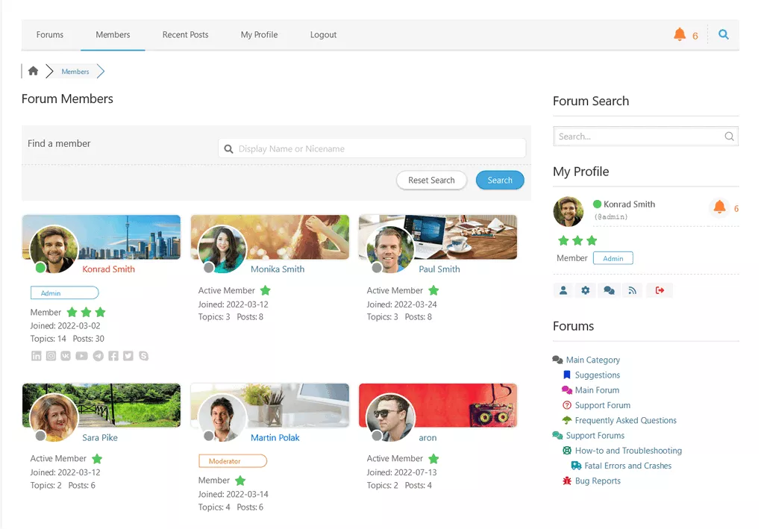Open Konrad Smith's Facebook icon

pos(113,356)
